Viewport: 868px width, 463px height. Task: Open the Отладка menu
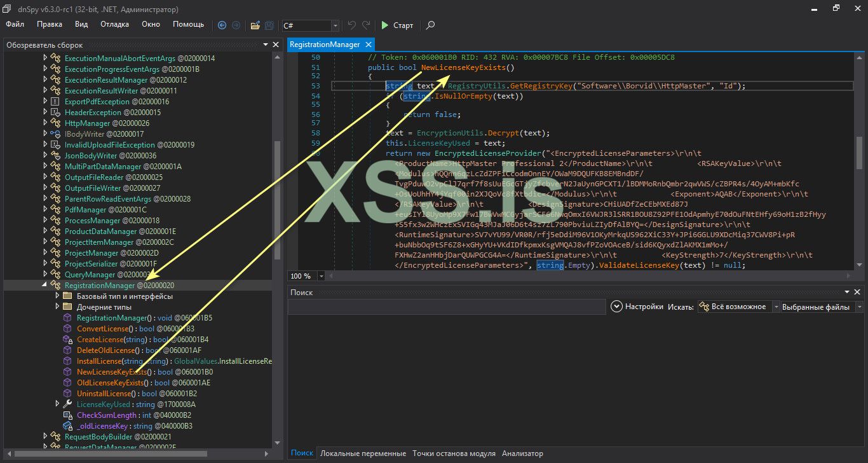coord(114,24)
